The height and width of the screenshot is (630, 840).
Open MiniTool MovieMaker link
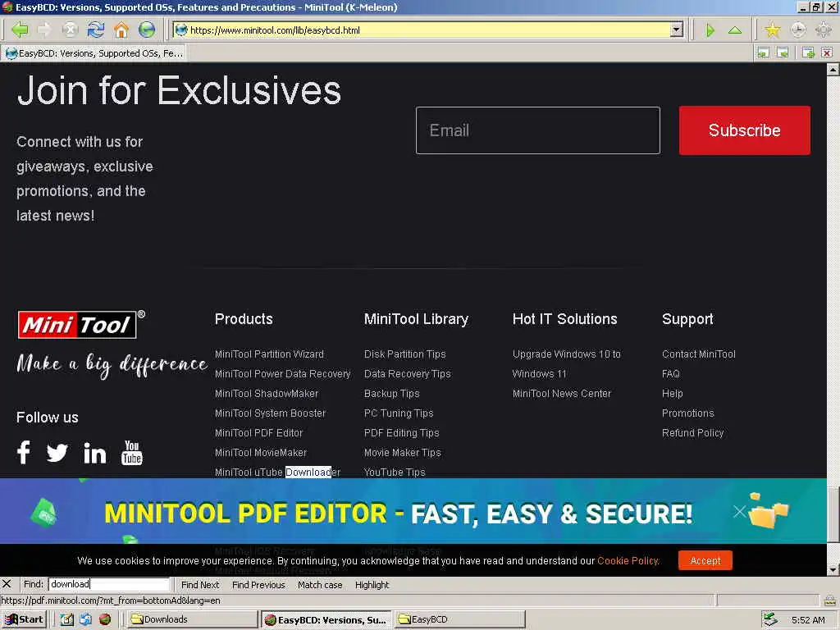(x=260, y=453)
